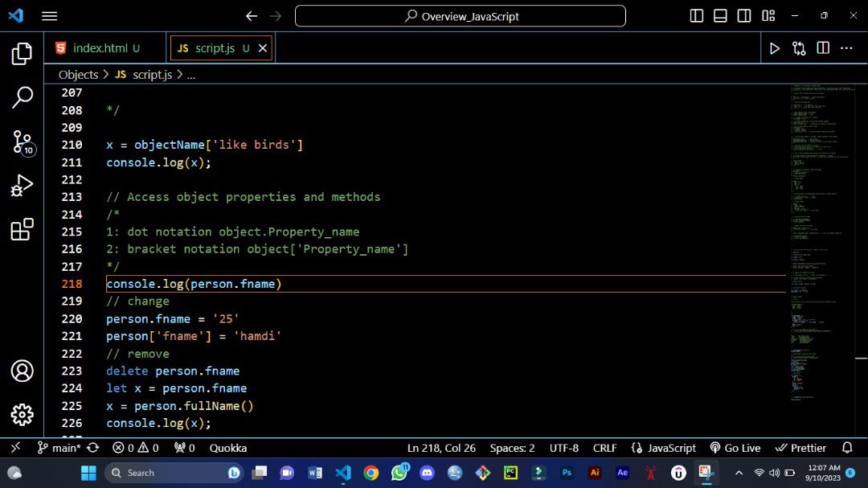Start Go Live server
868x488 pixels.
tap(735, 448)
